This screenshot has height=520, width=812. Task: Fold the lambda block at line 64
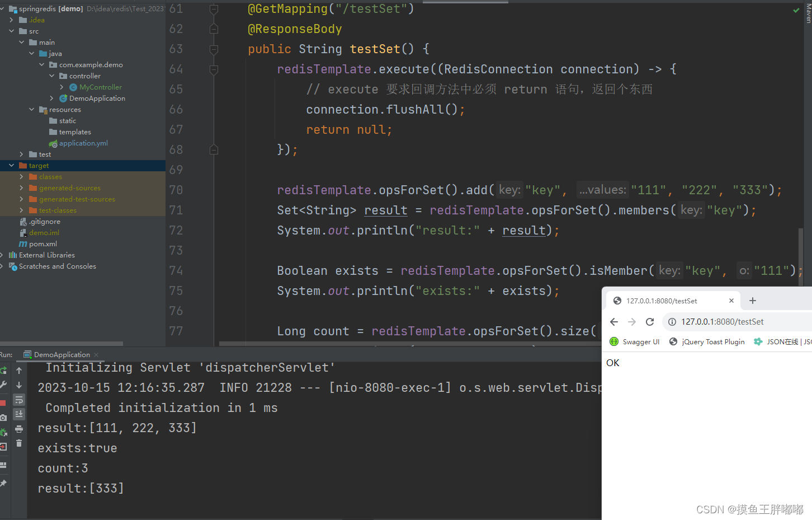[x=214, y=69]
